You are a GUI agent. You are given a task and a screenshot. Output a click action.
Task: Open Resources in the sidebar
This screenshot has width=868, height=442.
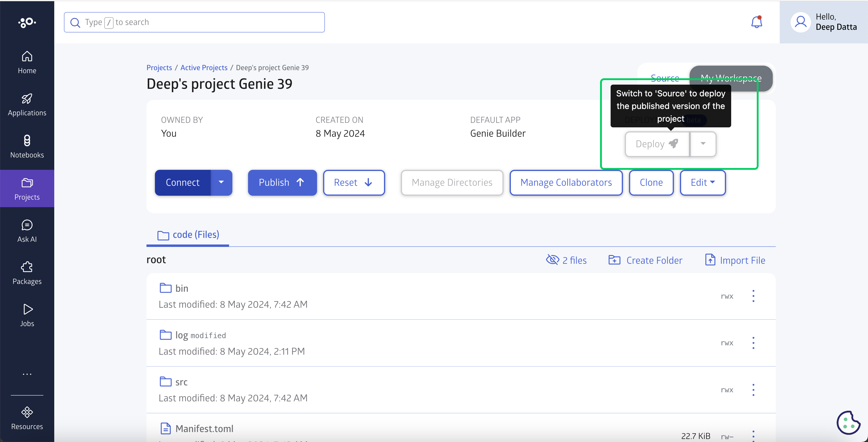coord(27,418)
